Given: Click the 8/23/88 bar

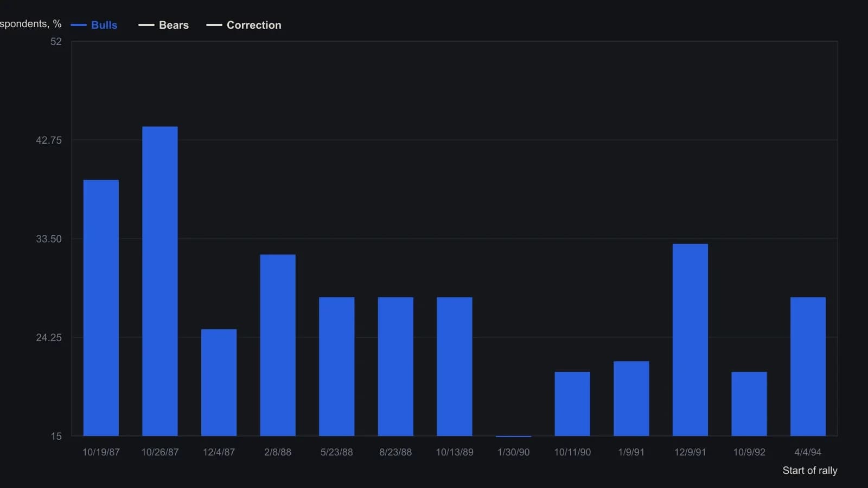Looking at the screenshot, I should tap(395, 367).
